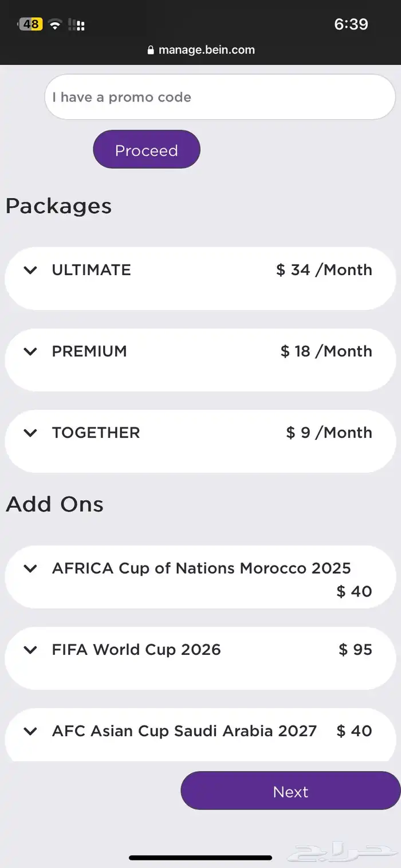The width and height of the screenshot is (401, 868).
Task: Select the PREMIUM $18 per month price
Action: pos(327,351)
